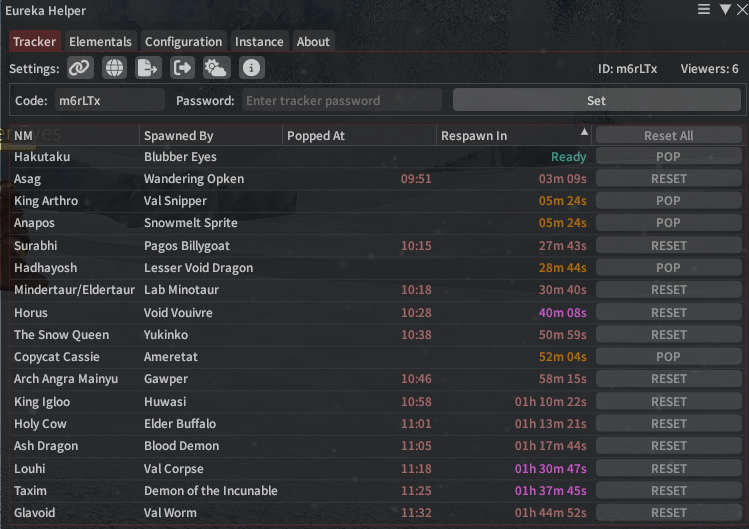Click Wandering Opken spawn text
The height and width of the screenshot is (529, 749).
194,179
